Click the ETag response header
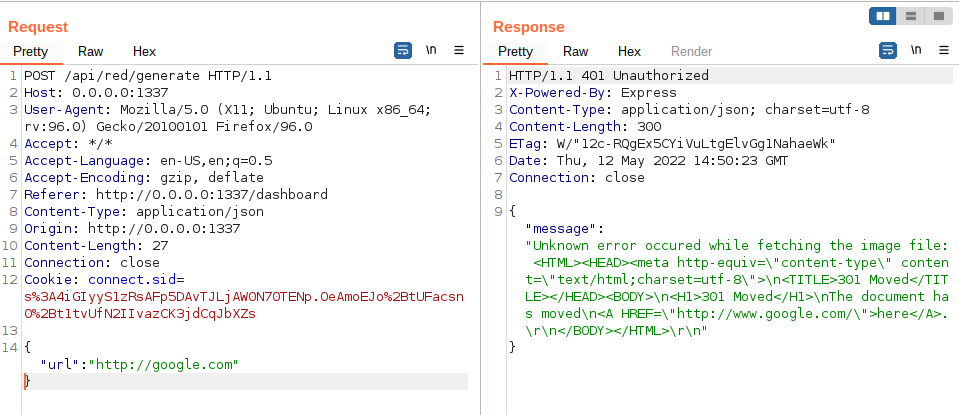Image resolution: width=959 pixels, height=415 pixels. [x=672, y=144]
